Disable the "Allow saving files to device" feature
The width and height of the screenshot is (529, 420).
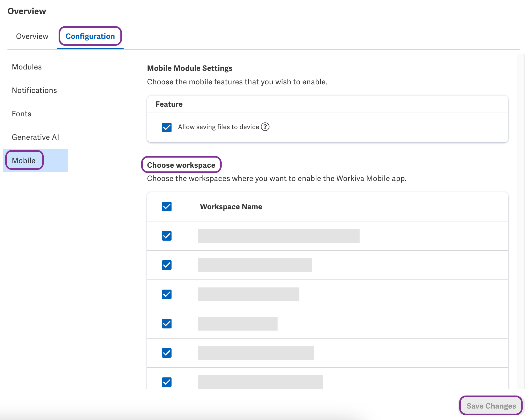(166, 128)
